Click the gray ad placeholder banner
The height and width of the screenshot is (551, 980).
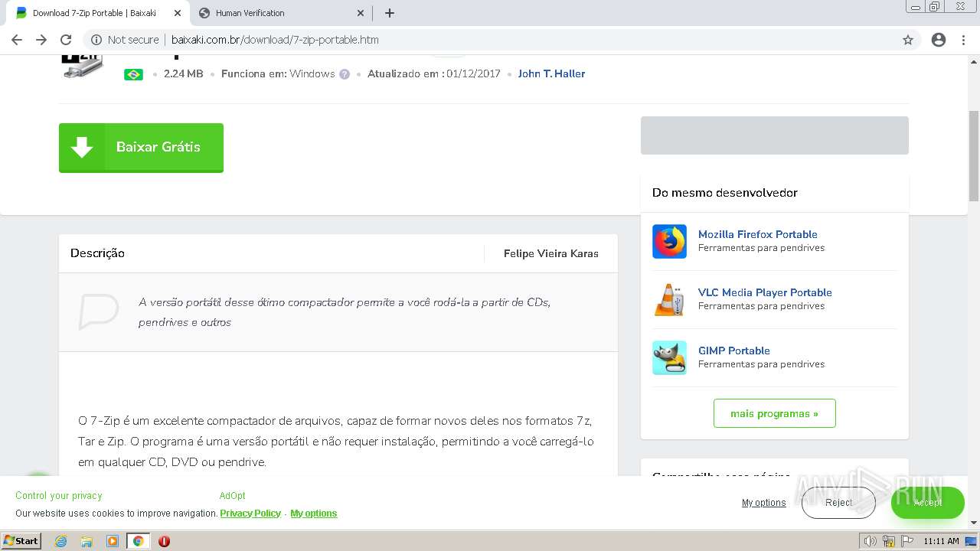pyautogui.click(x=774, y=135)
